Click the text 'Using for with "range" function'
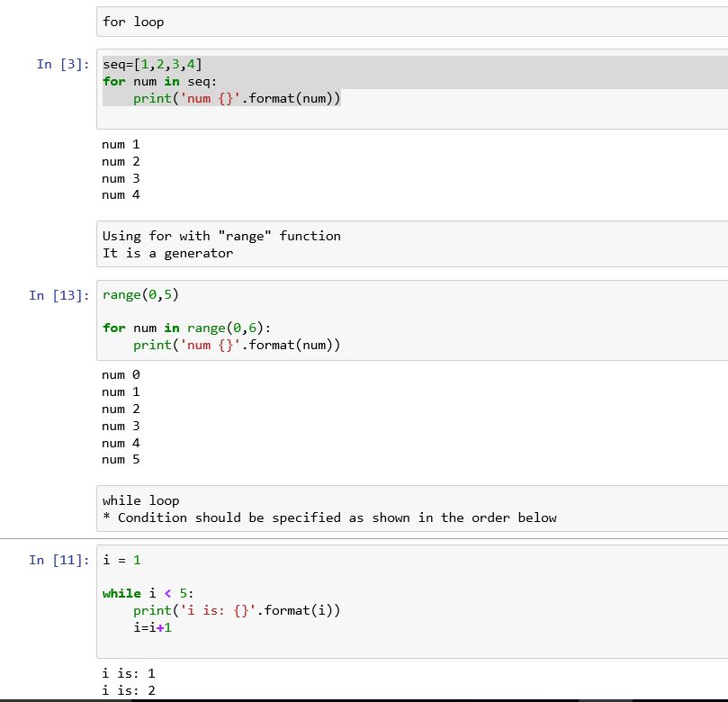This screenshot has width=728, height=702. click(221, 236)
